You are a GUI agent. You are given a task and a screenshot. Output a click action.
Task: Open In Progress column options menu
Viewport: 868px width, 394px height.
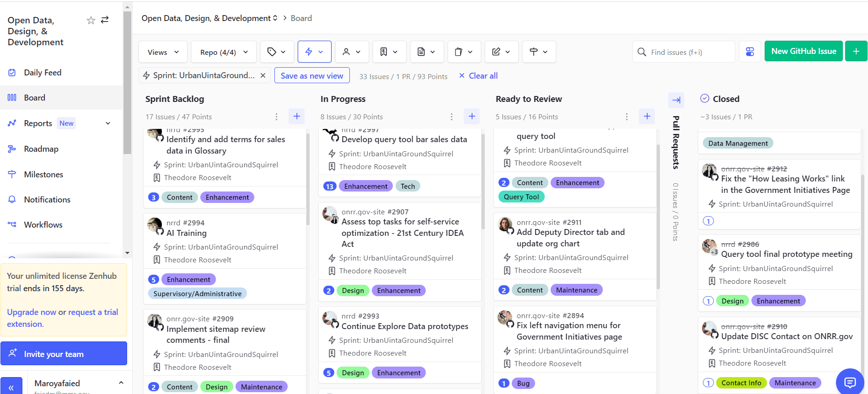click(451, 117)
